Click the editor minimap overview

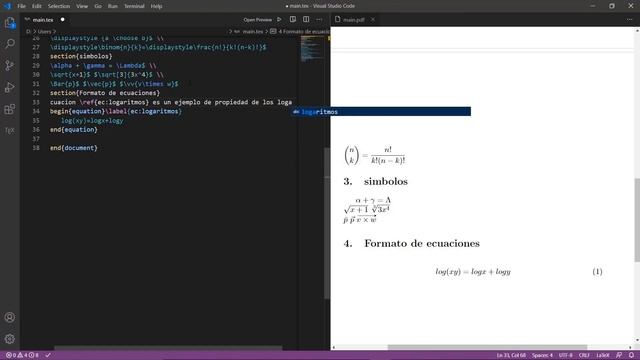click(x=312, y=49)
